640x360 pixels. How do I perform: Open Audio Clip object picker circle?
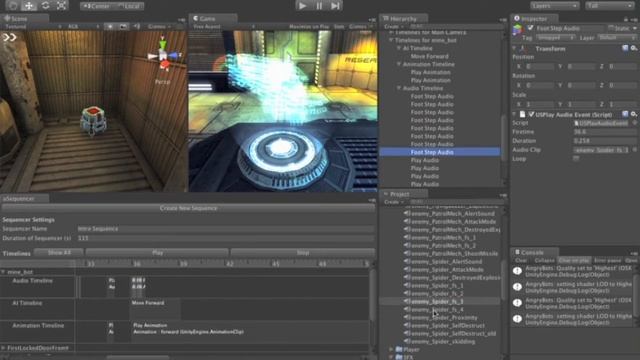tap(635, 150)
